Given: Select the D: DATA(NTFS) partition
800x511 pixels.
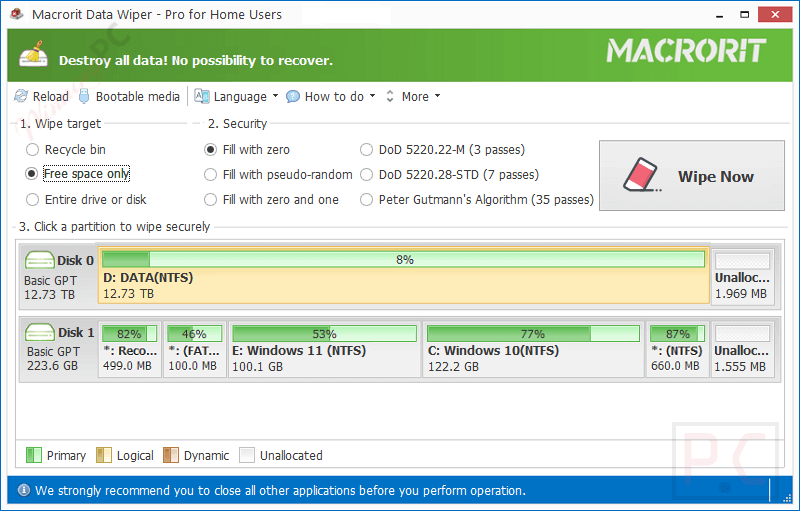Looking at the screenshot, I should click(x=403, y=276).
